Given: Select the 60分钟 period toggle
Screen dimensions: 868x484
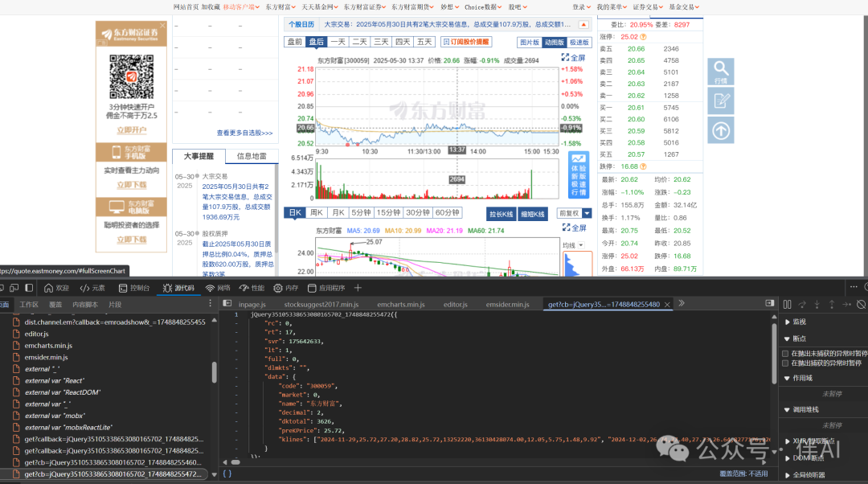Looking at the screenshot, I should (x=448, y=212).
